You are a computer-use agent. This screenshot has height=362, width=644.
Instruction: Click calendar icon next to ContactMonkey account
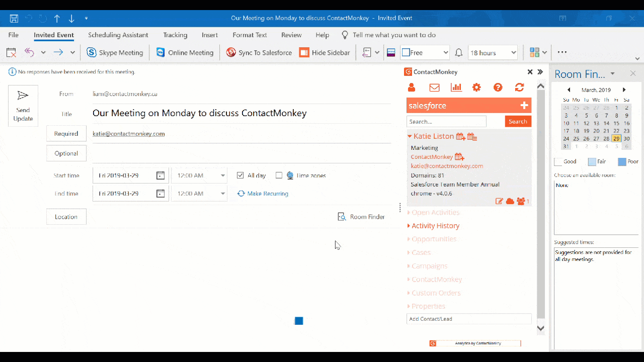[x=459, y=157]
